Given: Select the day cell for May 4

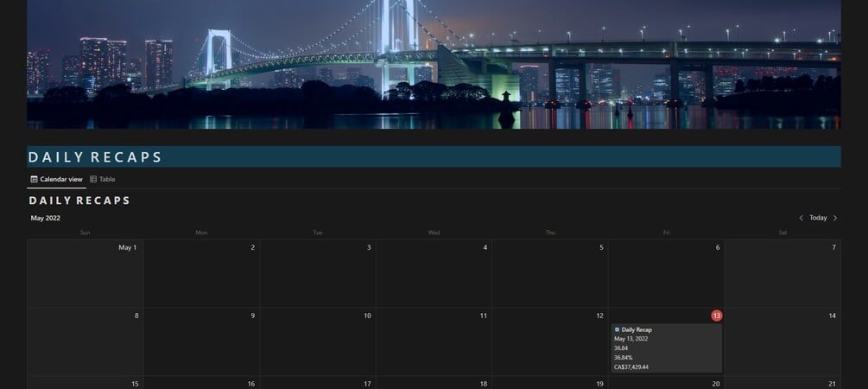Looking at the screenshot, I should [x=434, y=274].
